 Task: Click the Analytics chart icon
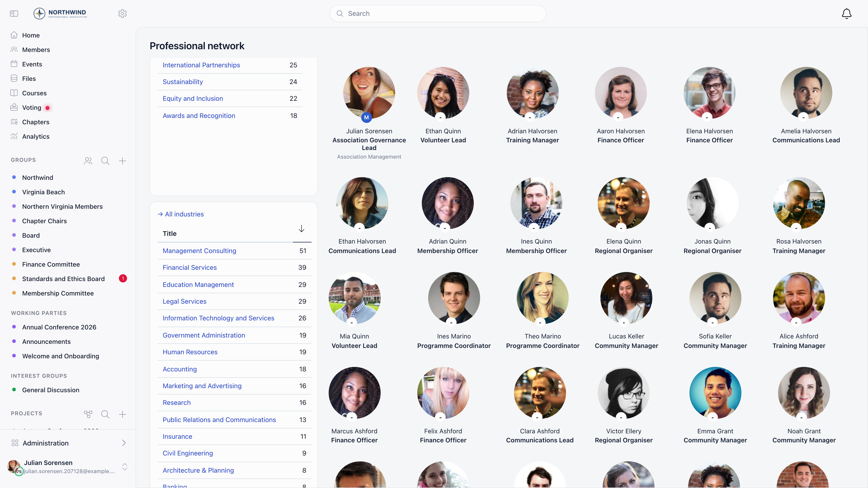click(14, 136)
